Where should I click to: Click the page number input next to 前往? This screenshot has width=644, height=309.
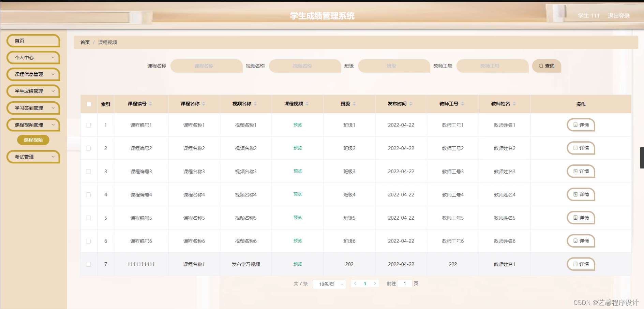coord(404,283)
